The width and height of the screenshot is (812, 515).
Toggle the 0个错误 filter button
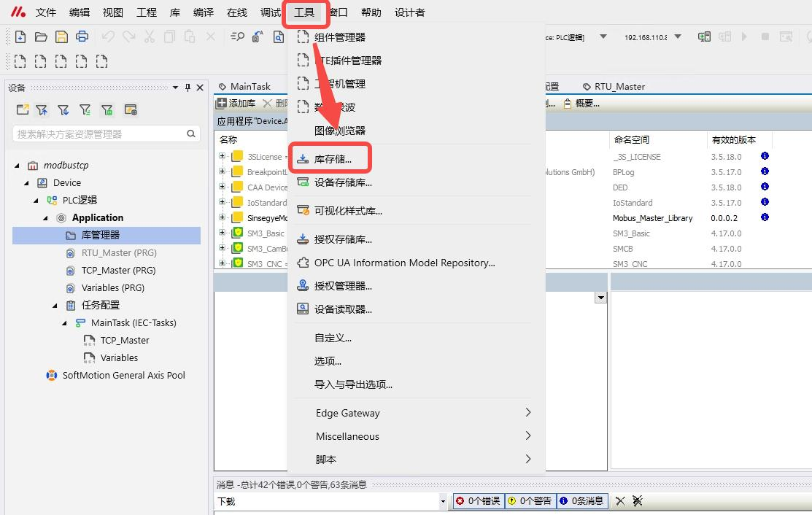pyautogui.click(x=479, y=500)
